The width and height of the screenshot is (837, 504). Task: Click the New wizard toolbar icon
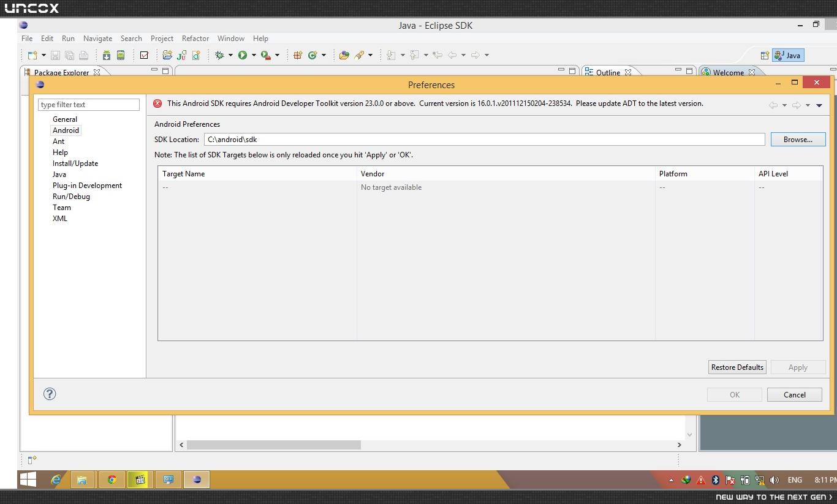point(32,55)
